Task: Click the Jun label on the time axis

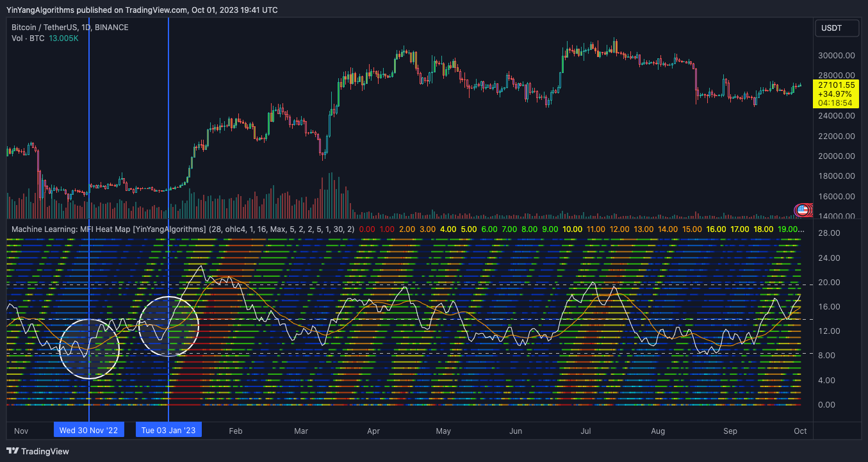Action: coord(516,431)
